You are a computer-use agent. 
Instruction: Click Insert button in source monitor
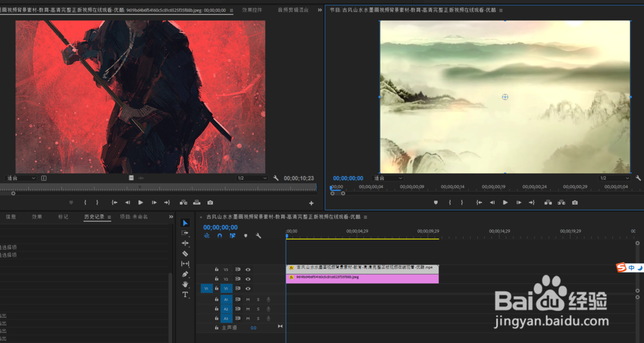pos(183,203)
